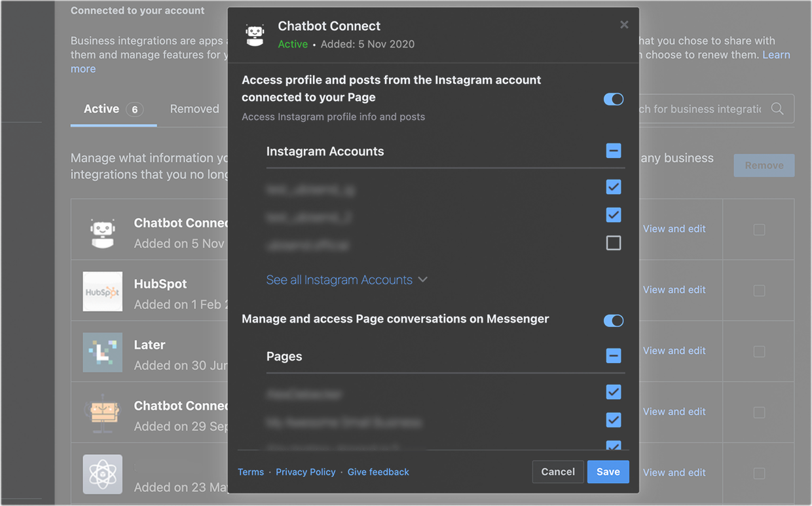Select the checkbox in Chatbot Connect 5 Nov row
This screenshot has height=506, width=812.
[759, 229]
